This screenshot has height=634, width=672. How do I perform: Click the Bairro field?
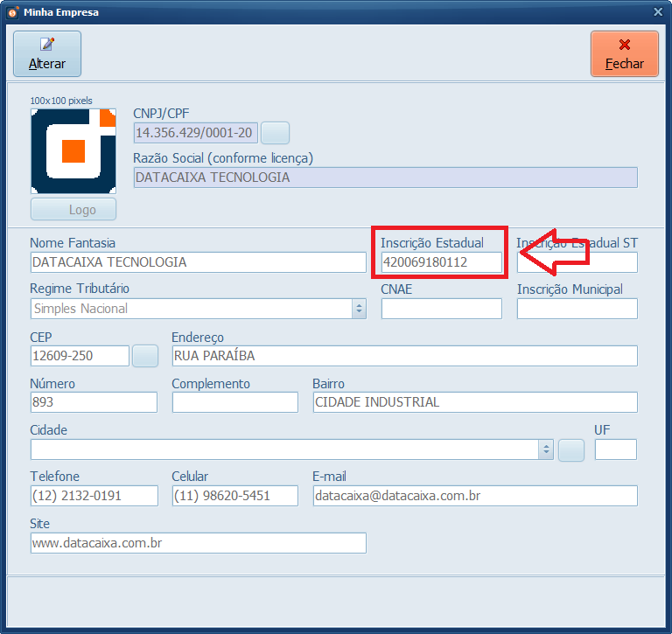click(x=474, y=402)
